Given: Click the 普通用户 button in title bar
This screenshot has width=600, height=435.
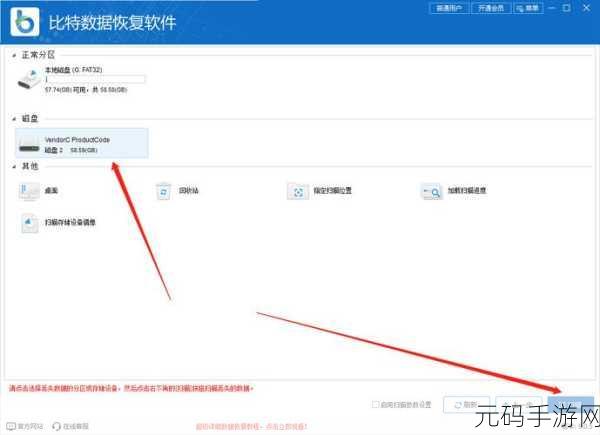Looking at the screenshot, I should pos(449,8).
